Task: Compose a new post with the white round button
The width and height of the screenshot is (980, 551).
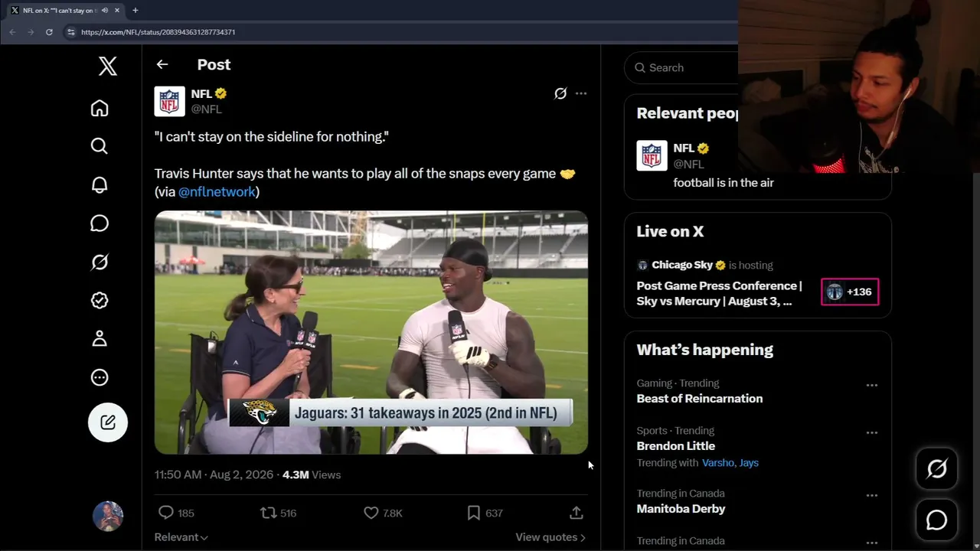Action: pyautogui.click(x=108, y=422)
